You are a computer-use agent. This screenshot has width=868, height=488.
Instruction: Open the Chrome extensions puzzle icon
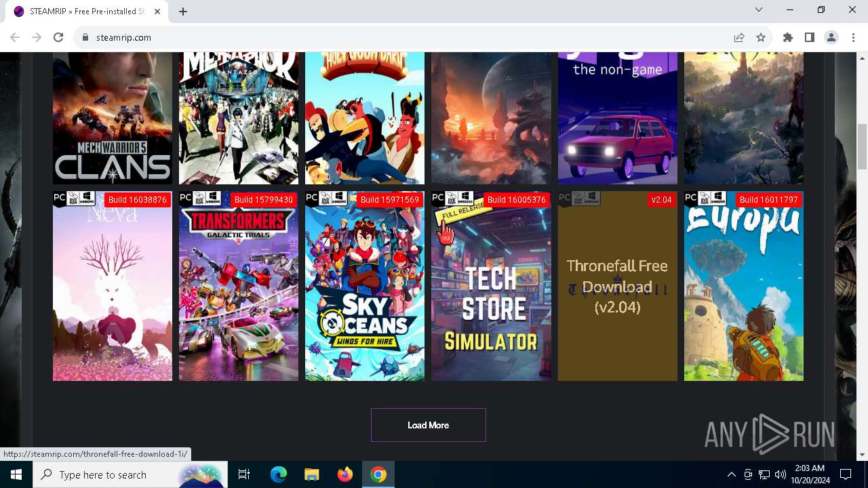(x=788, y=37)
